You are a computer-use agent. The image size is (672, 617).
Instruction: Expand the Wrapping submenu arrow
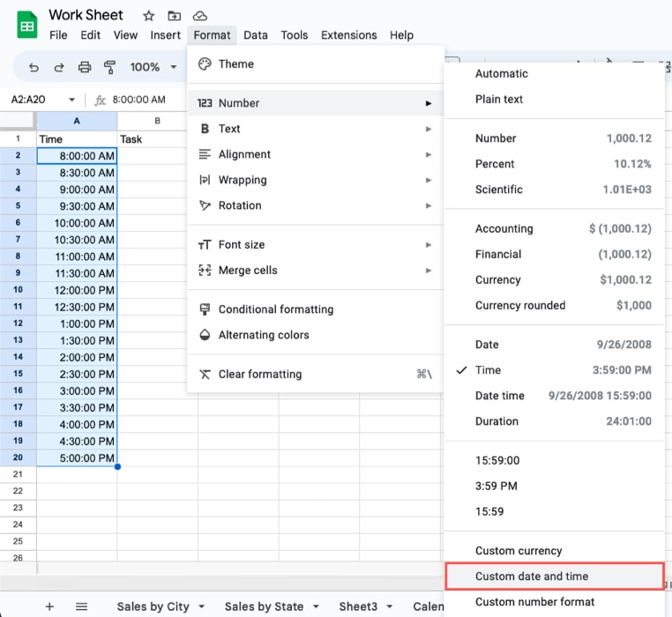pos(428,181)
